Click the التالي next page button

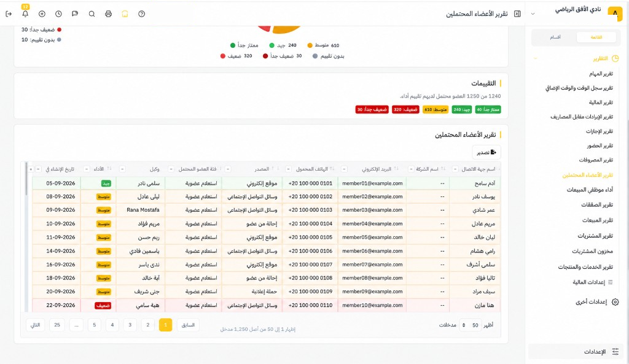[x=35, y=325]
